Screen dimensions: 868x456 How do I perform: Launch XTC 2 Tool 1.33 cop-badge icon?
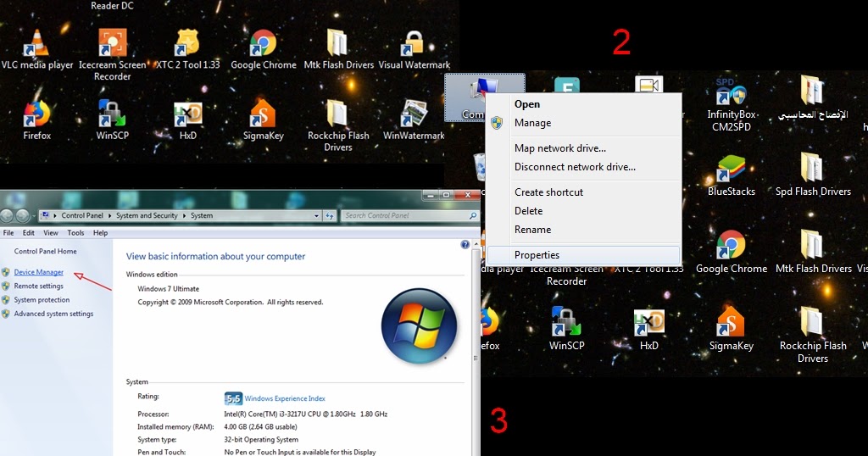[x=187, y=43]
